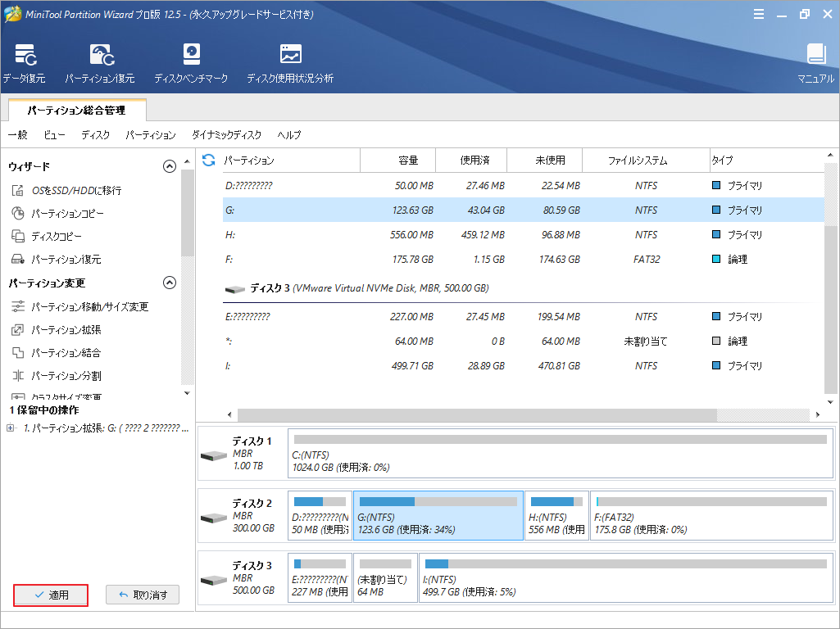
Task: Open the ビュー menu
Action: tap(53, 135)
